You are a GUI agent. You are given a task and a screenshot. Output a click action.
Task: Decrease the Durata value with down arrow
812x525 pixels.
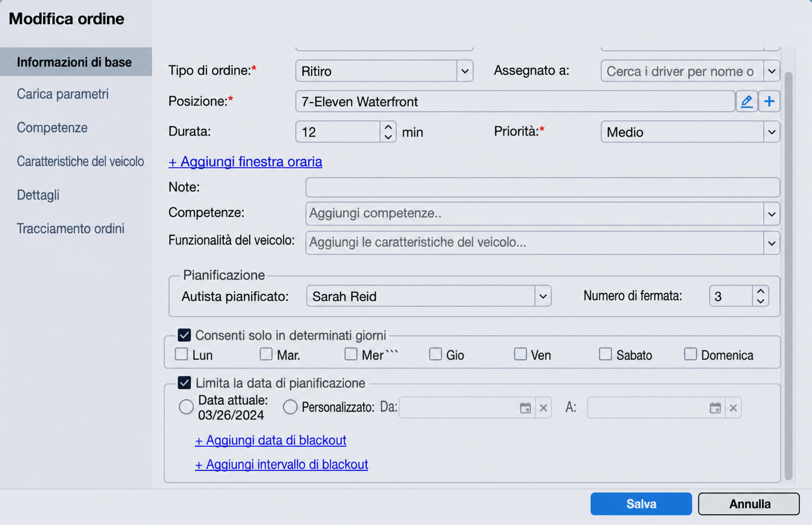[x=388, y=137]
